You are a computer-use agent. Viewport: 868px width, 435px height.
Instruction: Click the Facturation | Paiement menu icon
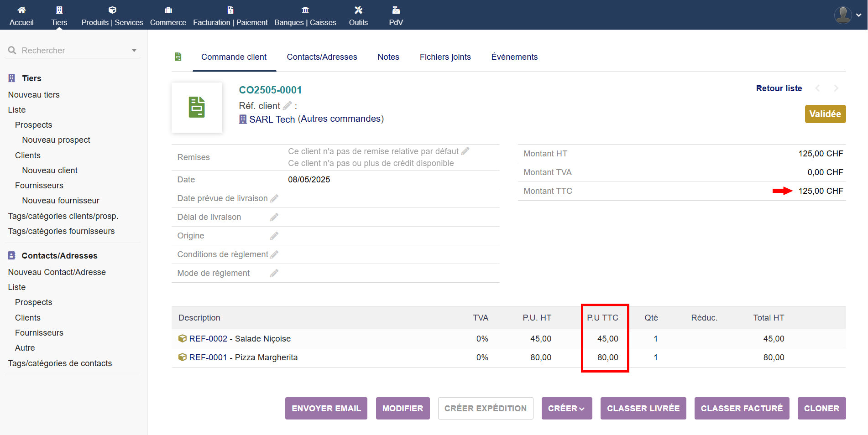tap(230, 10)
